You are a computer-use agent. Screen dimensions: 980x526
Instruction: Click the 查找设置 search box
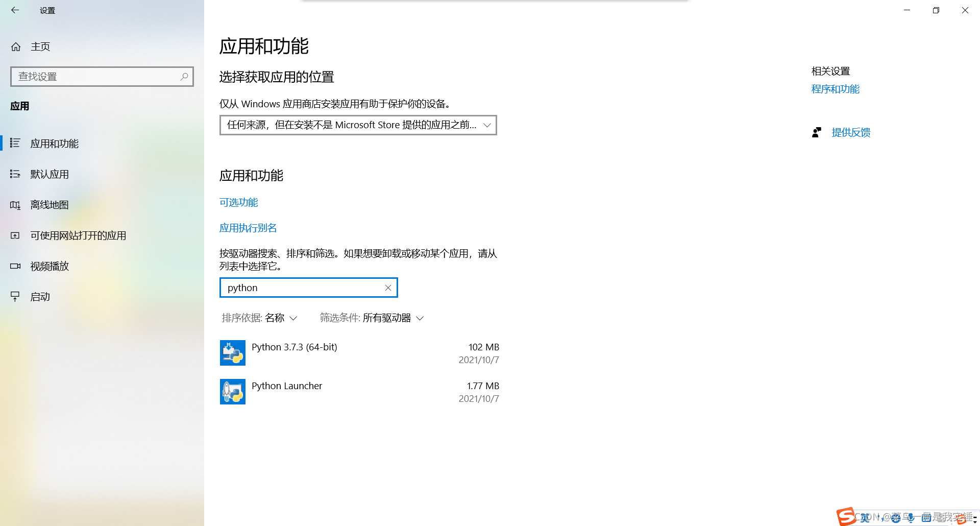(92, 76)
